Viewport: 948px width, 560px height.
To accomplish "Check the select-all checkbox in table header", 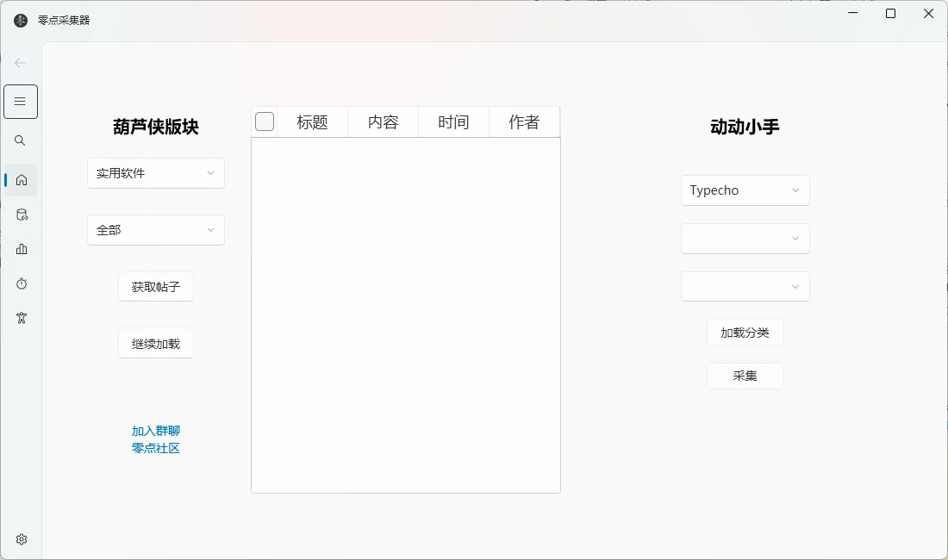I will click(x=265, y=122).
